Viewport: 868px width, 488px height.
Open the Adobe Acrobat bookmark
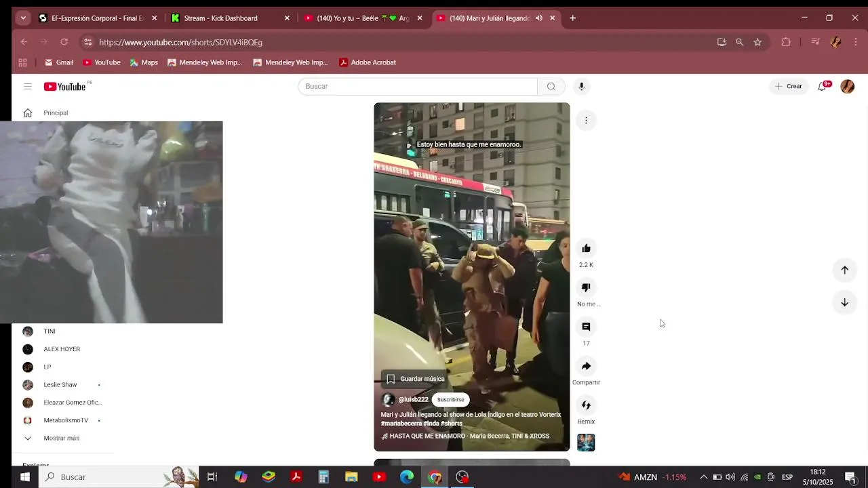(367, 62)
